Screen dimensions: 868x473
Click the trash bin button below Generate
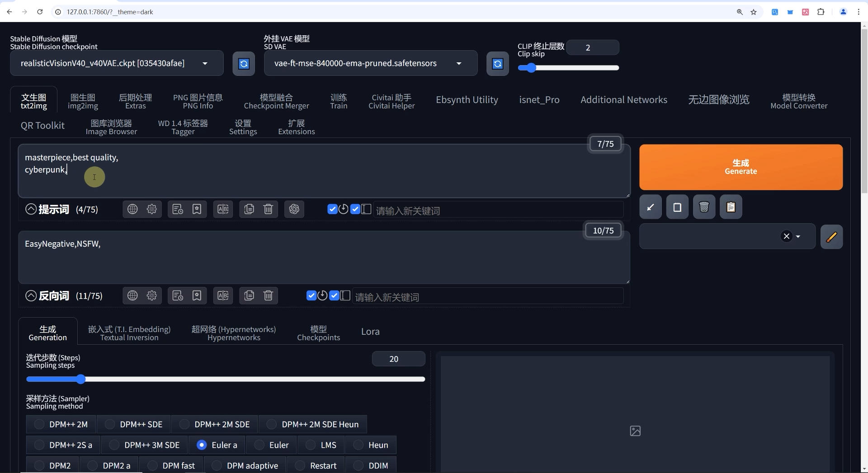pos(704,207)
